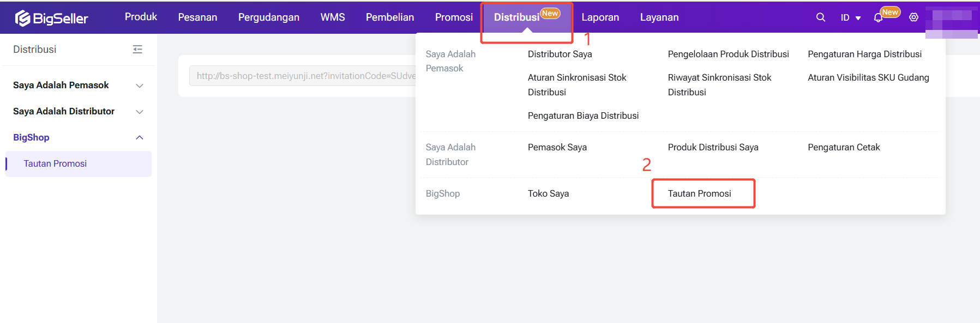Open Pengaturan Cetak option
Screen dimensions: 980x323
tap(844, 148)
